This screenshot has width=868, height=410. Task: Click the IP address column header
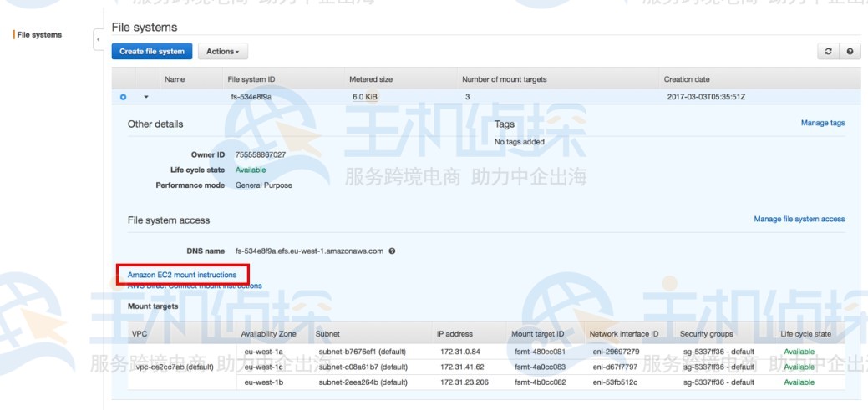[454, 334]
